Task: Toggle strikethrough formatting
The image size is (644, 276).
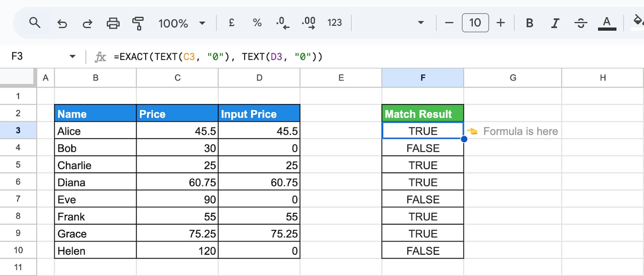Action: click(x=581, y=23)
